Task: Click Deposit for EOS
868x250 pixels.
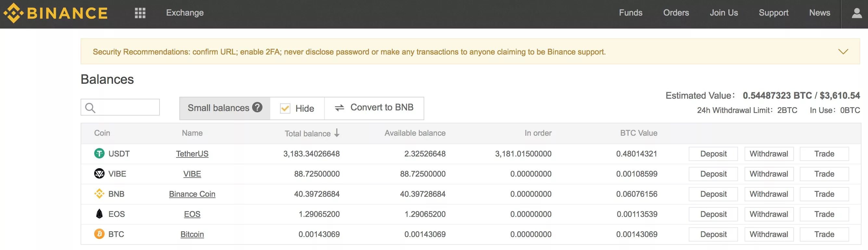Action: click(x=713, y=214)
